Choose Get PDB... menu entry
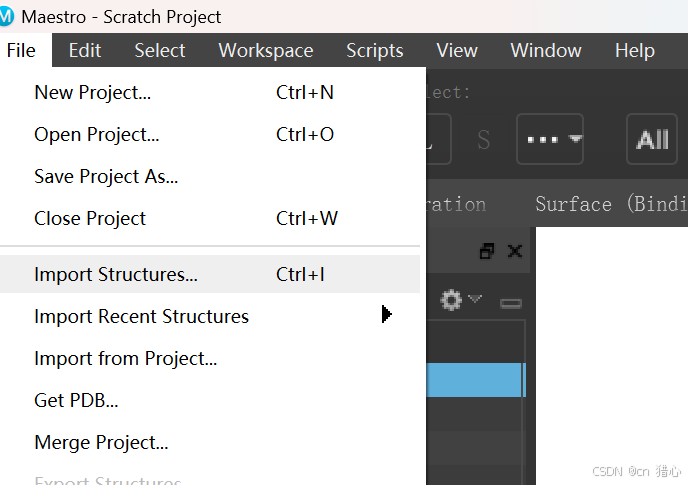 pos(210,400)
